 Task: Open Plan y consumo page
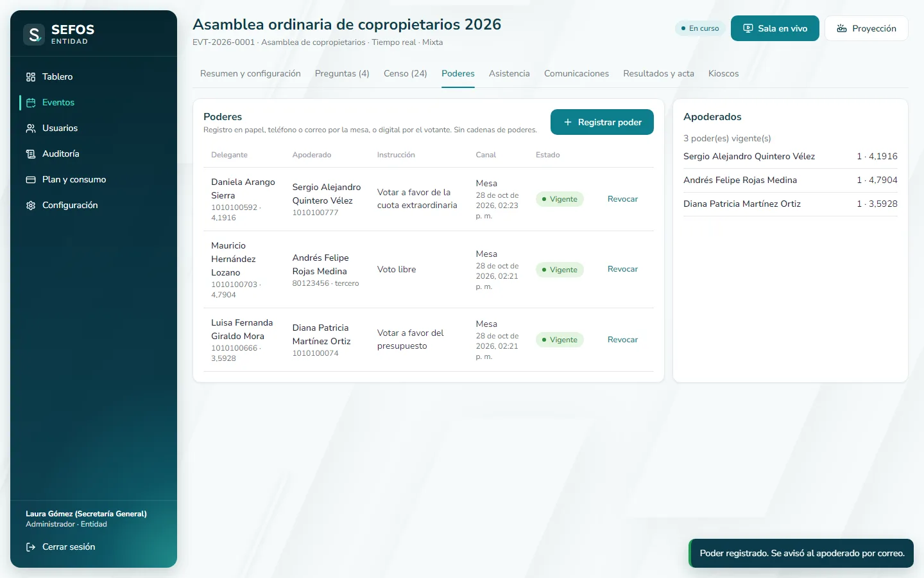[94, 180]
